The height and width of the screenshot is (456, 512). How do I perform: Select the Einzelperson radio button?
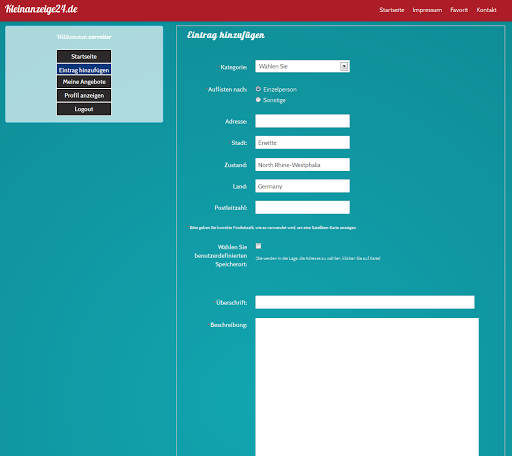tap(258, 89)
